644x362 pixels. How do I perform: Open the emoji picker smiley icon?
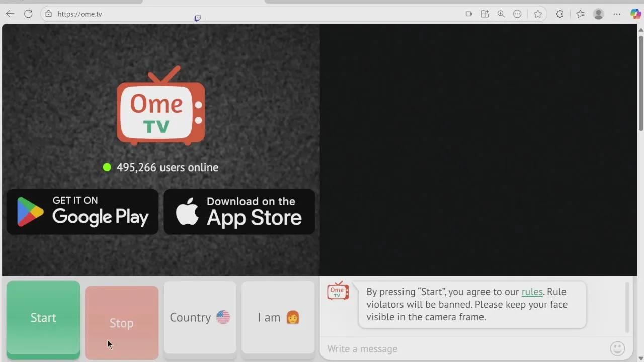coord(617,348)
